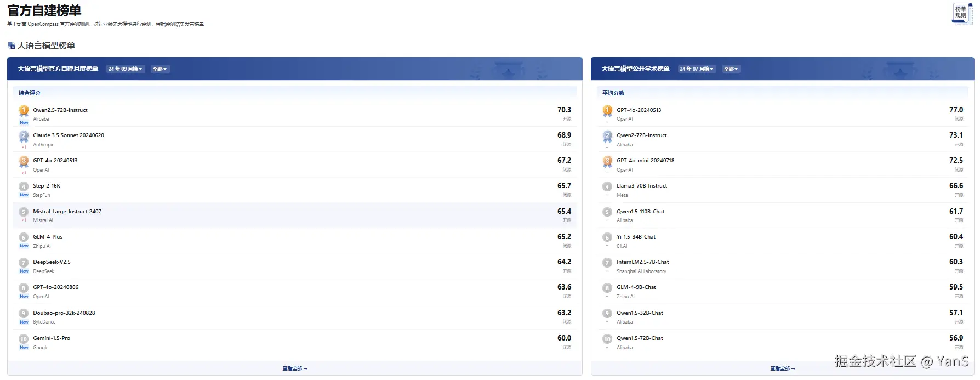The image size is (980, 380).
Task: Click the Shanghai AI Laboratory organization label
Action: pyautogui.click(x=641, y=271)
